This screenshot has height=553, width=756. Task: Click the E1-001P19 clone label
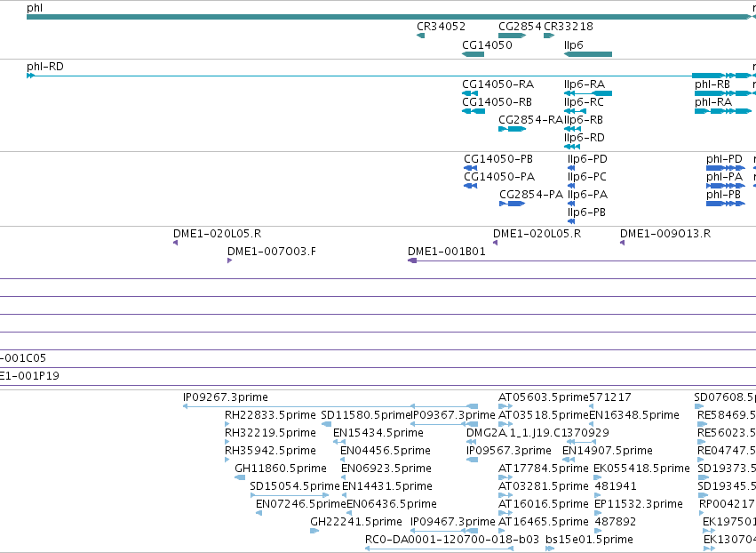click(x=29, y=376)
